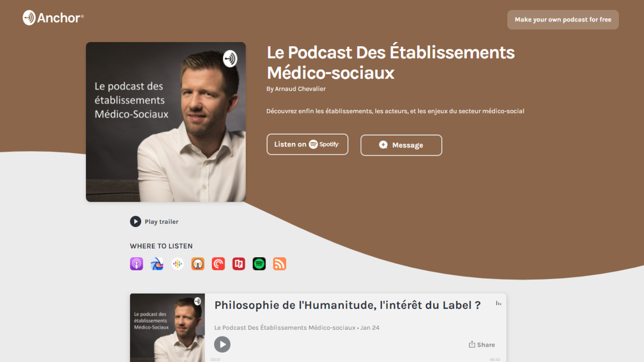Open the Philosophie de l'Humanitude episode title
The height and width of the screenshot is (362, 644).
(x=348, y=305)
